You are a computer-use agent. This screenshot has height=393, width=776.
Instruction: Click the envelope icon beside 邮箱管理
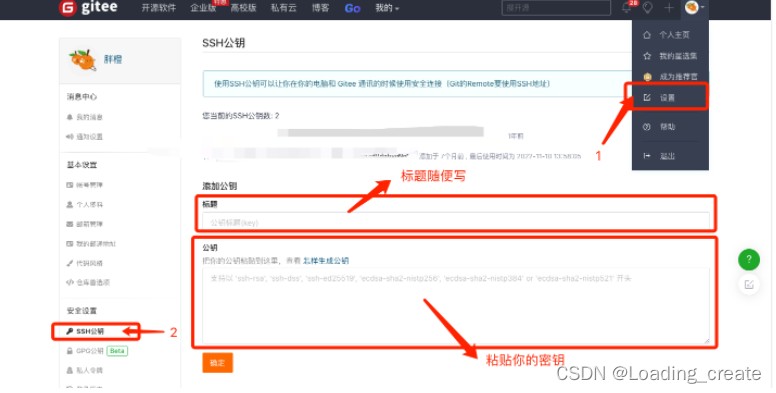(70, 224)
